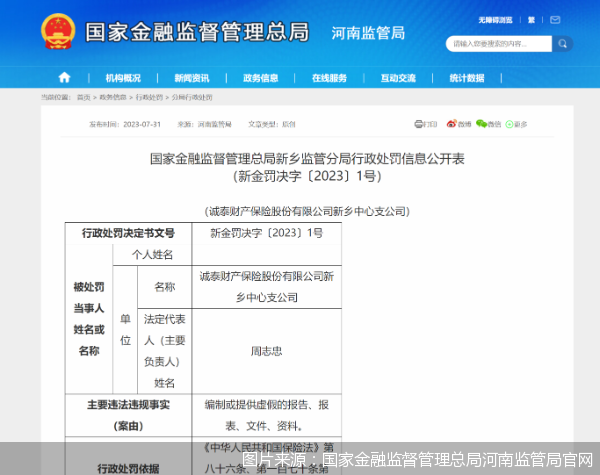Click the company name cell 诚泰财产保险
600x475 pixels.
(267, 287)
